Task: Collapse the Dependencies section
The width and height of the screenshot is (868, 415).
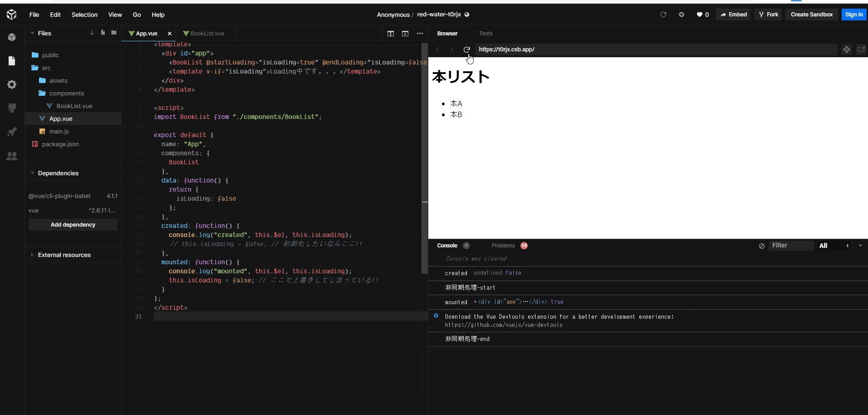Action: (33, 173)
